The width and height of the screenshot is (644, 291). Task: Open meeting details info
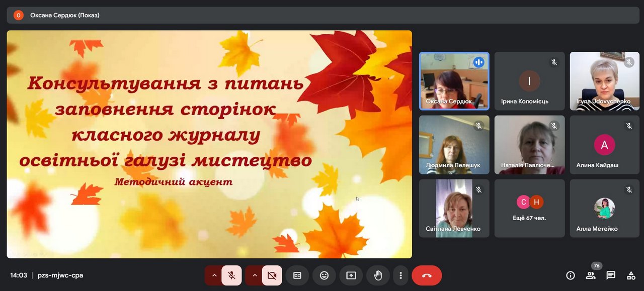point(571,275)
